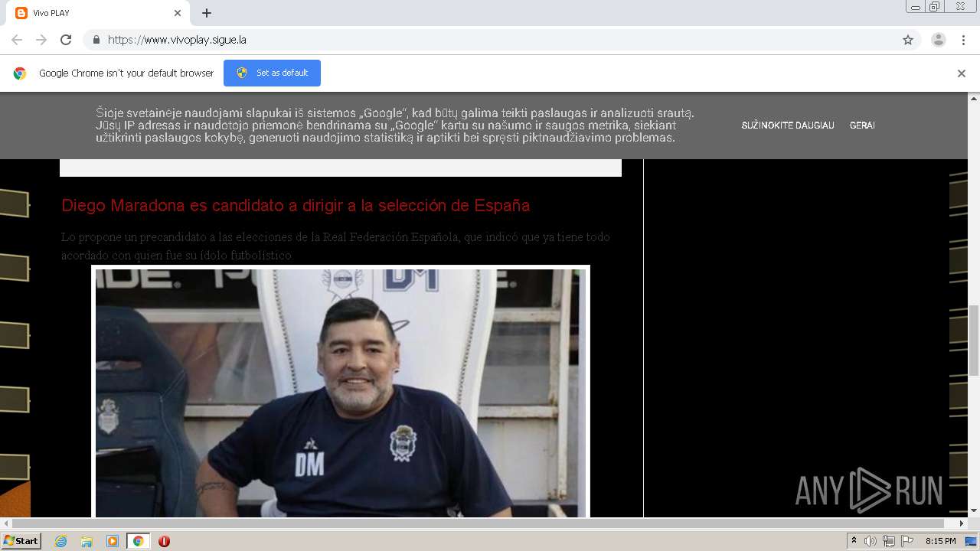The image size is (980, 551).
Task: Open the Maradona article photo
Action: [x=341, y=392]
